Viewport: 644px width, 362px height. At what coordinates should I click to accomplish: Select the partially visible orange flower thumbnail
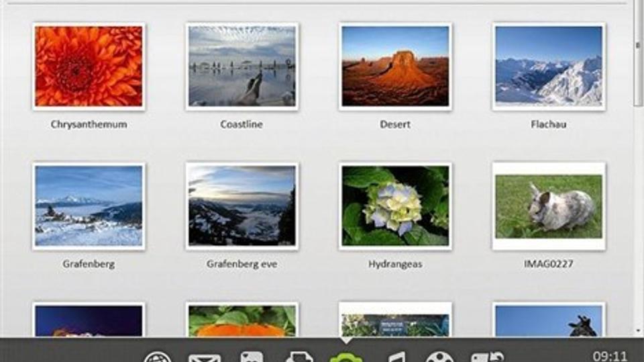[x=242, y=320]
